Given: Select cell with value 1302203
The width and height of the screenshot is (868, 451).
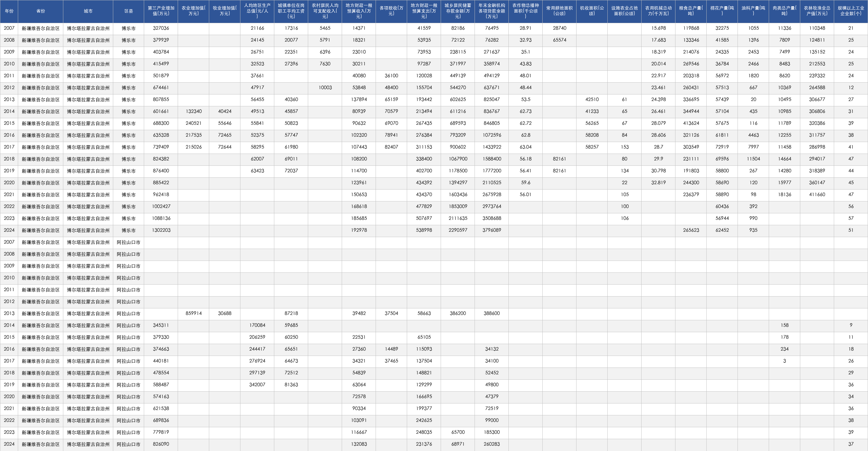Looking at the screenshot, I should pos(161,230).
